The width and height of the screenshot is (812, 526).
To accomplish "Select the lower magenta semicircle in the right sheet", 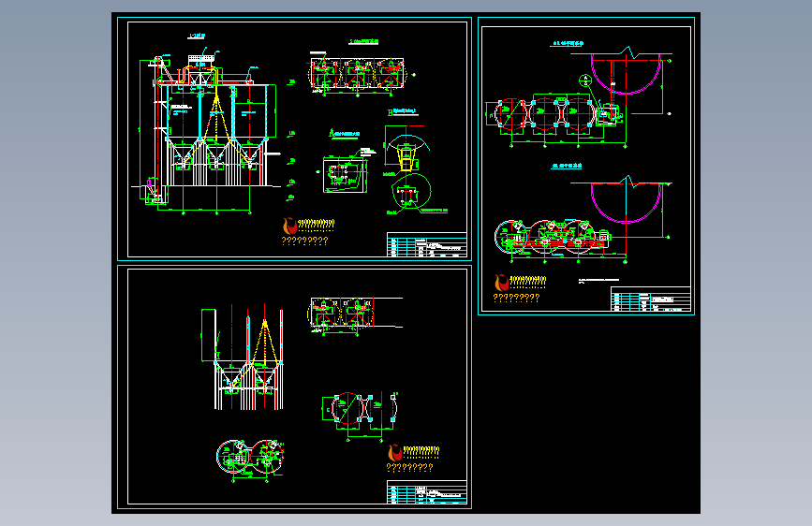I will [626, 203].
